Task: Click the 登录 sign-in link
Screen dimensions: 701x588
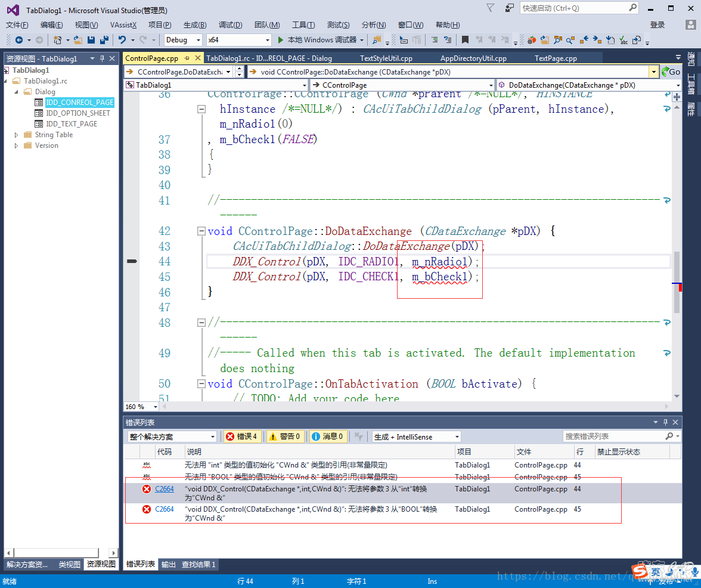Action: (657, 25)
